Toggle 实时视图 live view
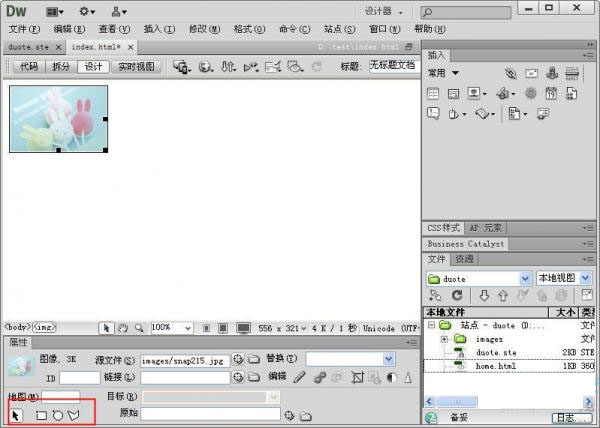 pyautogui.click(x=136, y=67)
